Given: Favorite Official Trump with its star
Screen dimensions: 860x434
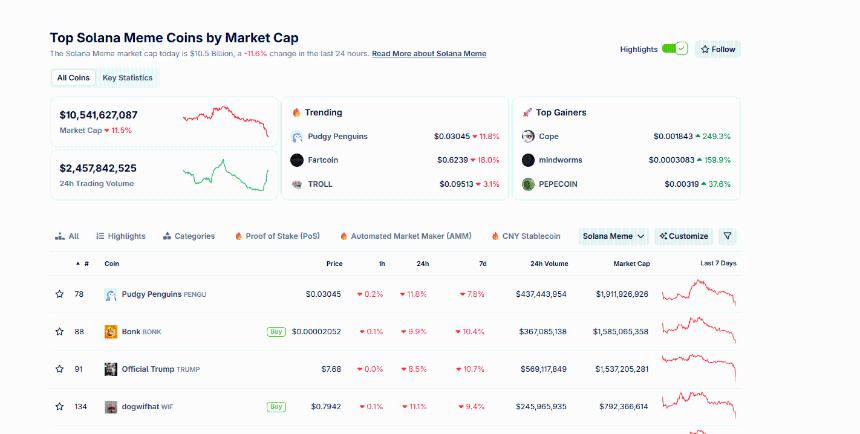Looking at the screenshot, I should tap(59, 369).
